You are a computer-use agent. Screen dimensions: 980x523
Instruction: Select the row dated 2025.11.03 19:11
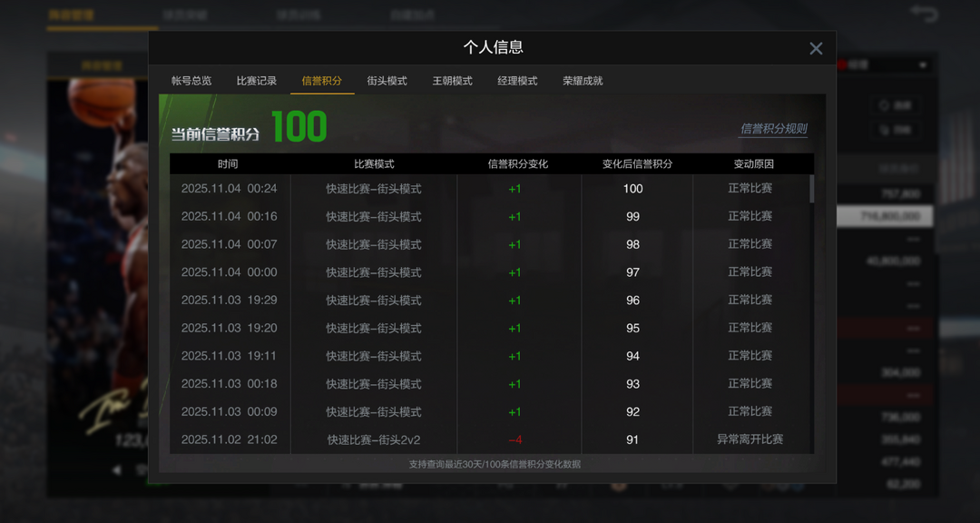pos(490,355)
